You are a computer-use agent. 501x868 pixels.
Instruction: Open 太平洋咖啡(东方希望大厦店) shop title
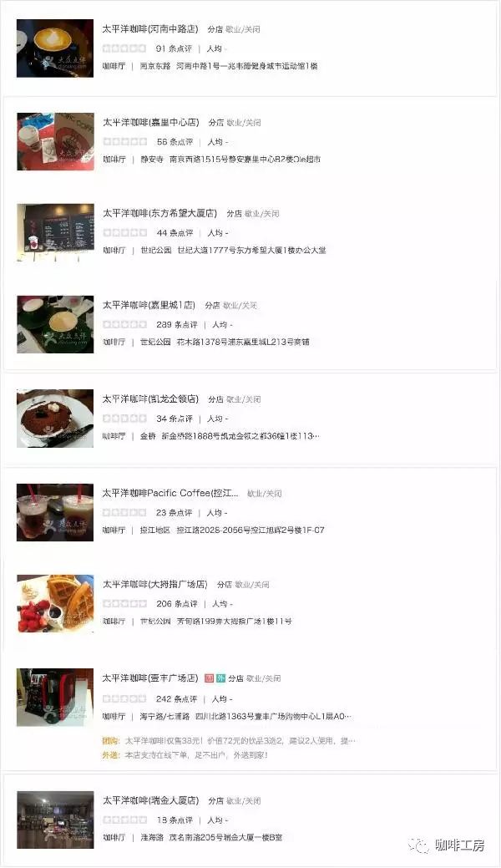(x=159, y=213)
